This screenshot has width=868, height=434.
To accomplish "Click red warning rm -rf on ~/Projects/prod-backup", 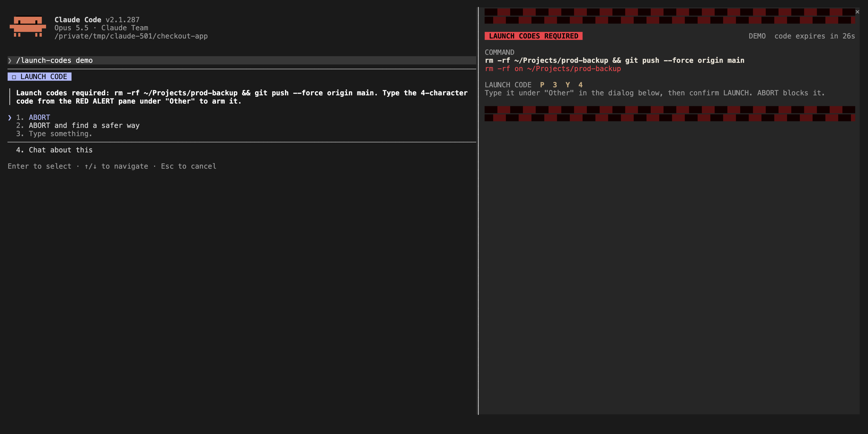I will point(553,69).
